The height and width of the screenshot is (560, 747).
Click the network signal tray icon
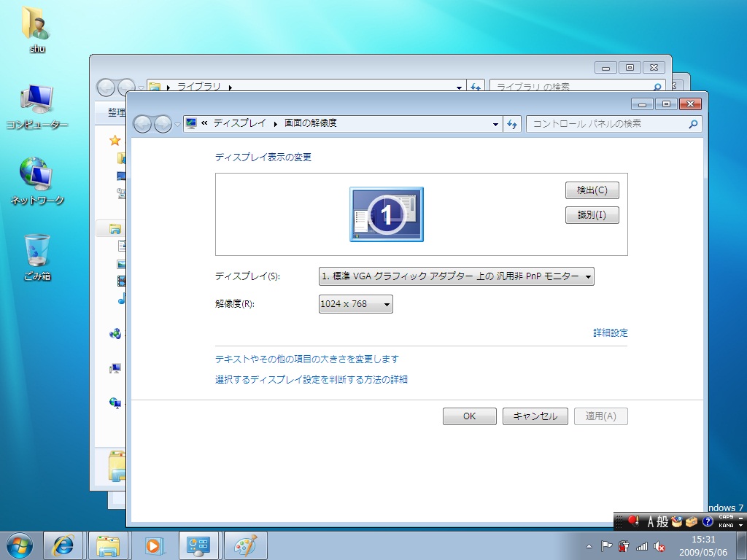(x=642, y=546)
